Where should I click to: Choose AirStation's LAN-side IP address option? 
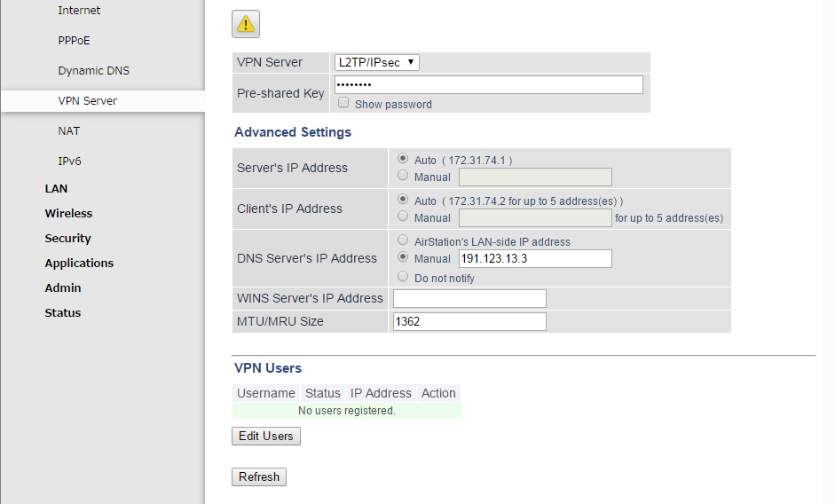[x=403, y=240]
